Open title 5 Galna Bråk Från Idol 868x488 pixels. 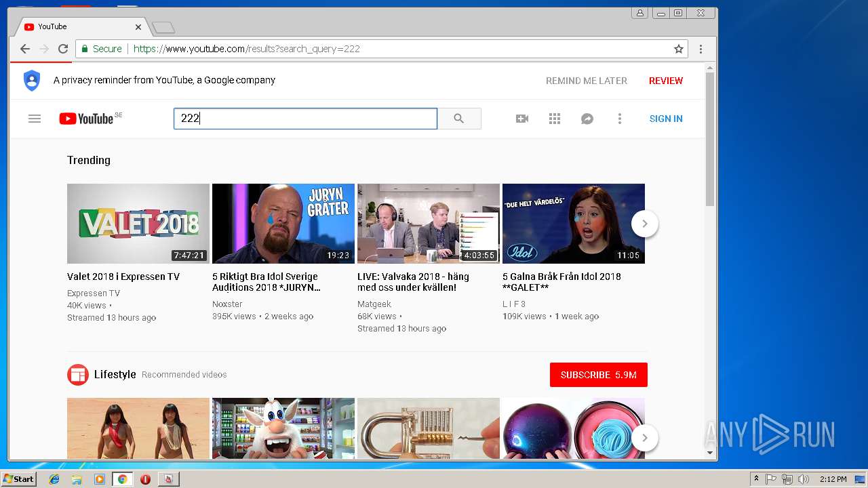click(x=561, y=282)
